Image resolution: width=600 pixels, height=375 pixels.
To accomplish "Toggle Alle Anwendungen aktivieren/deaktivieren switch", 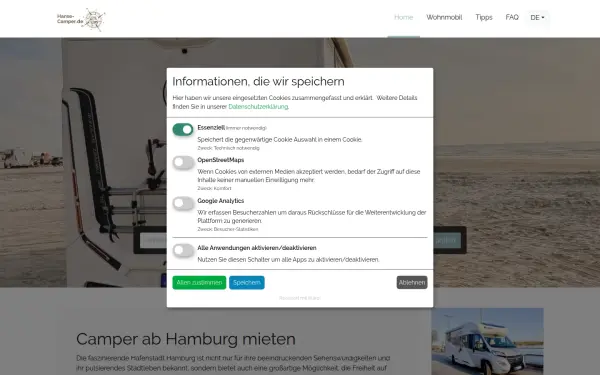I will [x=183, y=250].
